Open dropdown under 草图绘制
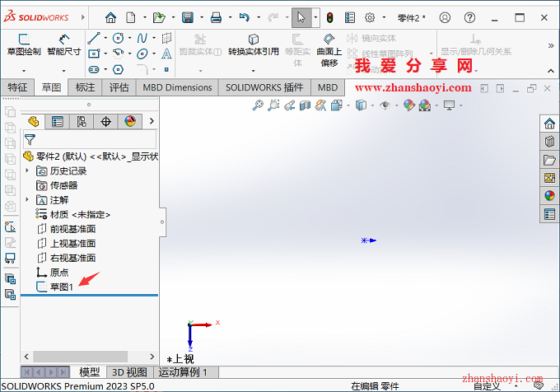 [24, 71]
